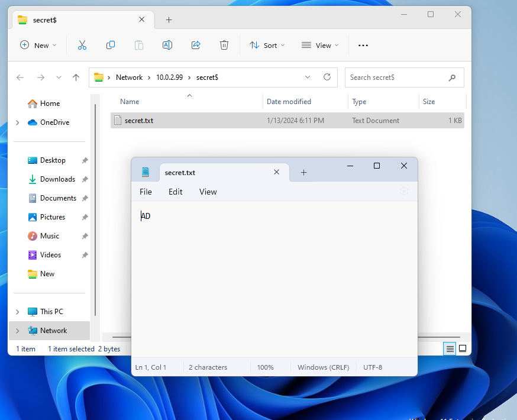Switch to large icons view toggle
This screenshot has height=420, width=517.
point(463,349)
